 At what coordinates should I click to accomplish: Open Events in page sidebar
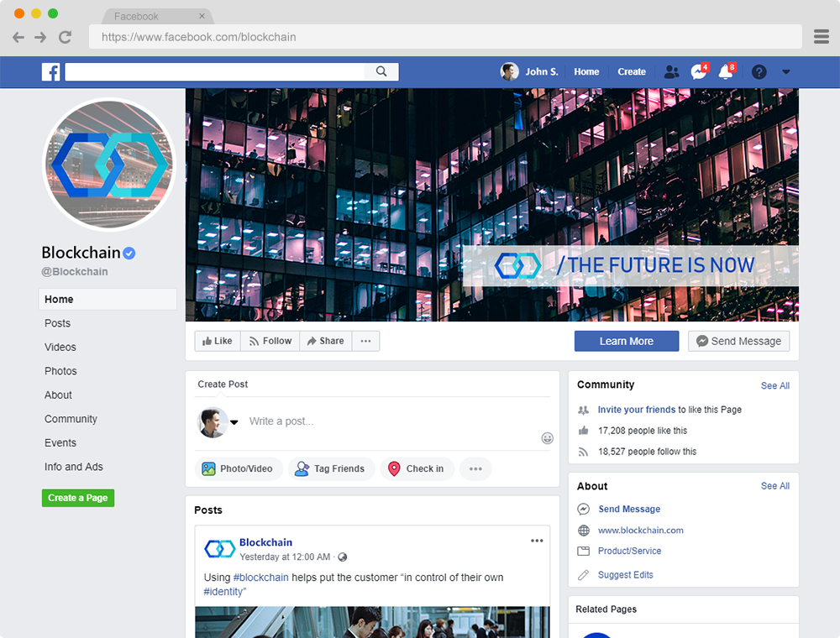(60, 443)
